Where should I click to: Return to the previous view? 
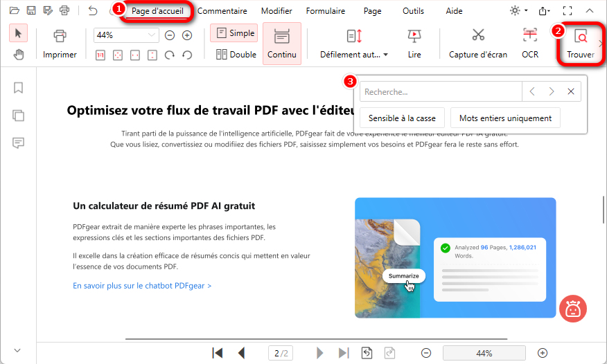coord(367,353)
